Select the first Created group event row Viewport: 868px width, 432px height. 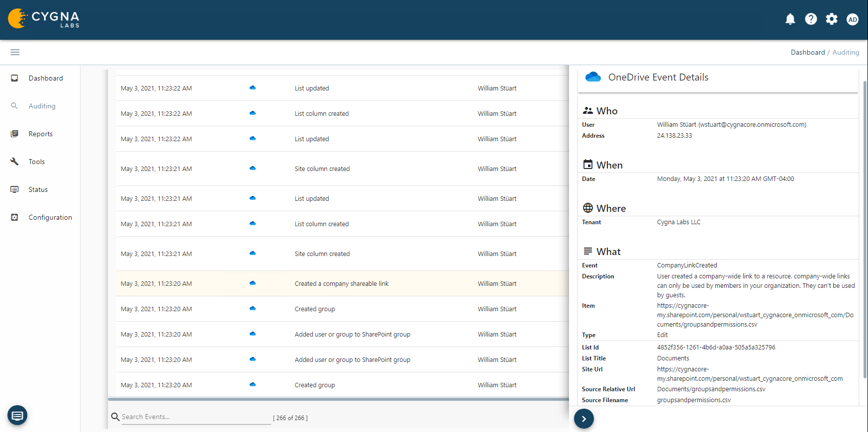314,309
